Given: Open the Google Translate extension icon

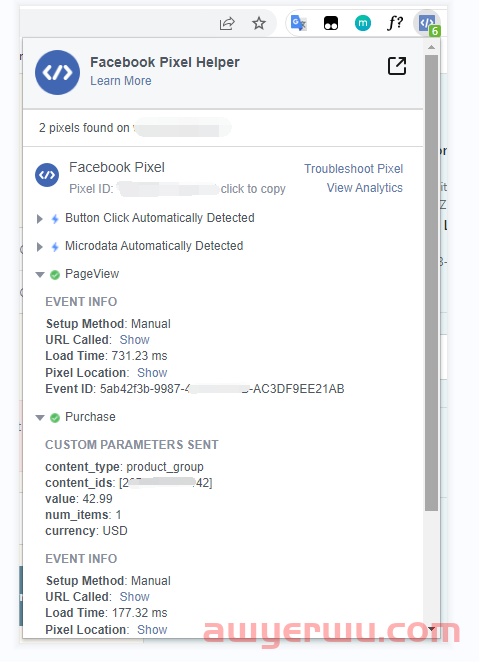Looking at the screenshot, I should (299, 23).
